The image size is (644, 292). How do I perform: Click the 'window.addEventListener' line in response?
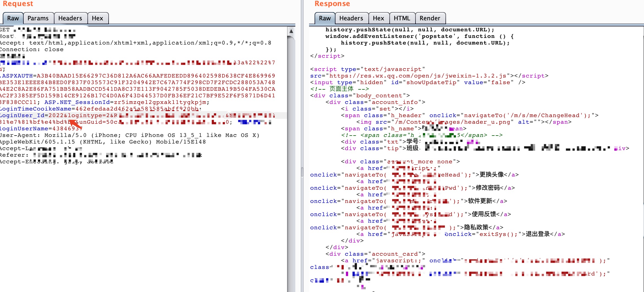pos(420,36)
